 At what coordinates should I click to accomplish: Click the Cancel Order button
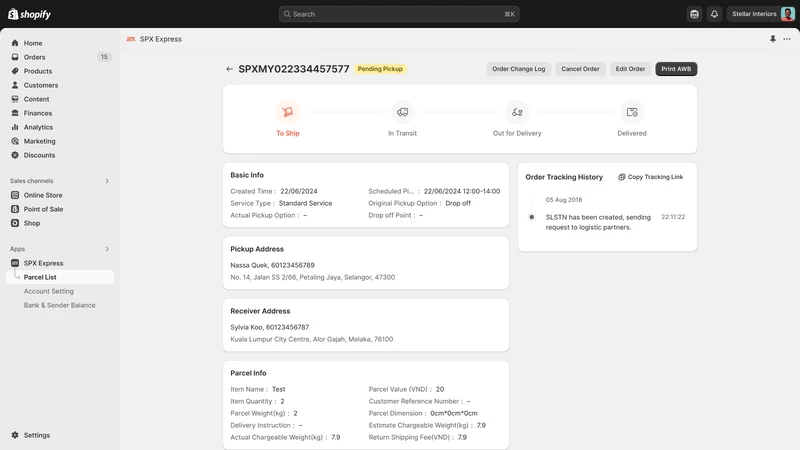tap(580, 69)
